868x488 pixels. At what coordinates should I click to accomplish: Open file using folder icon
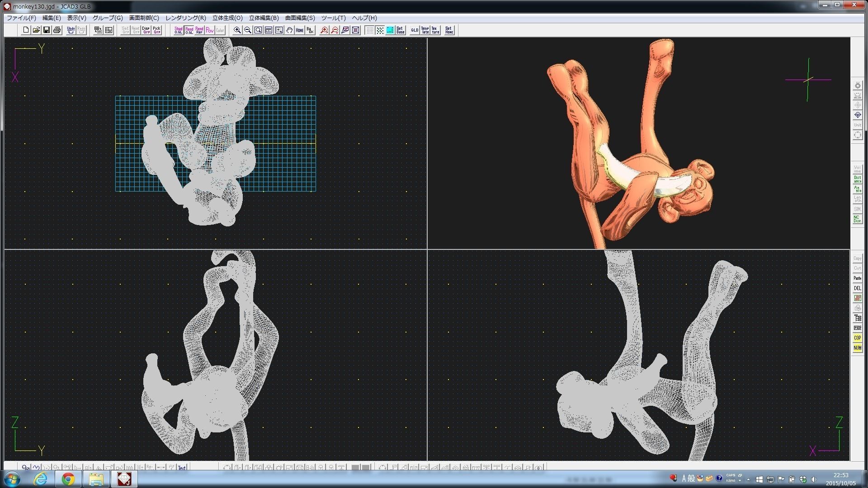click(36, 30)
